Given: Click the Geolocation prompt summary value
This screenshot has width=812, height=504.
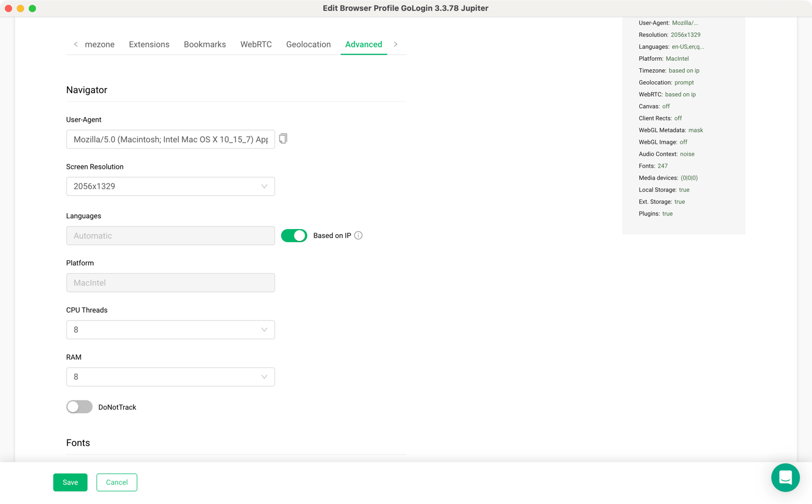Looking at the screenshot, I should click(684, 82).
